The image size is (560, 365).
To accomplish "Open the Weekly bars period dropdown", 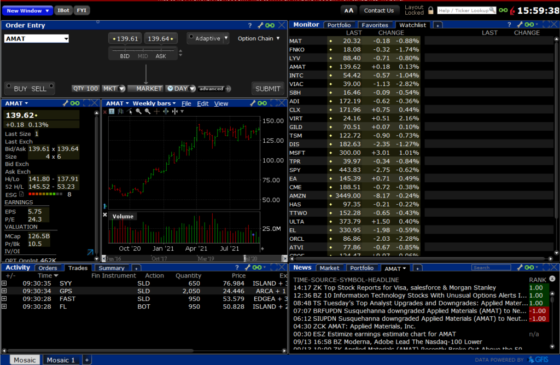I will pos(154,104).
